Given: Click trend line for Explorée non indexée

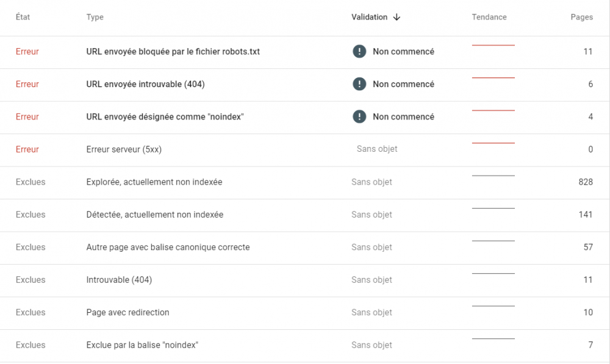Looking at the screenshot, I should pos(493,176).
